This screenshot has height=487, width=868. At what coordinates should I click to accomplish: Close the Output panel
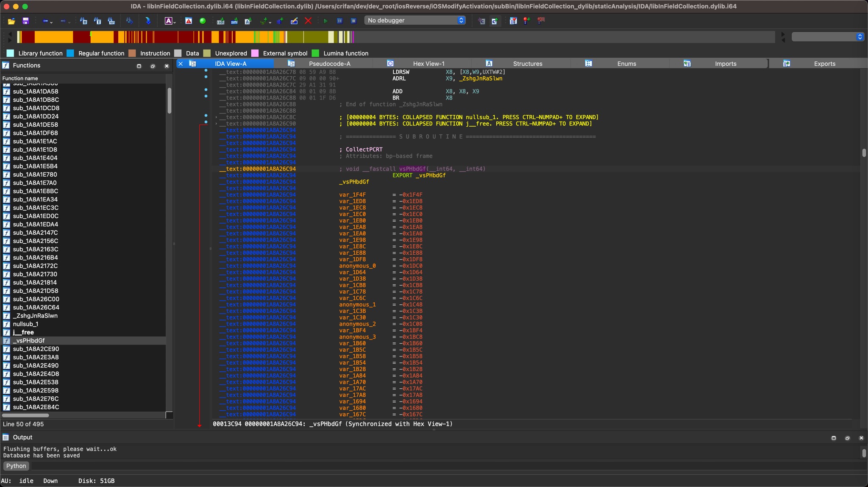pos(861,438)
